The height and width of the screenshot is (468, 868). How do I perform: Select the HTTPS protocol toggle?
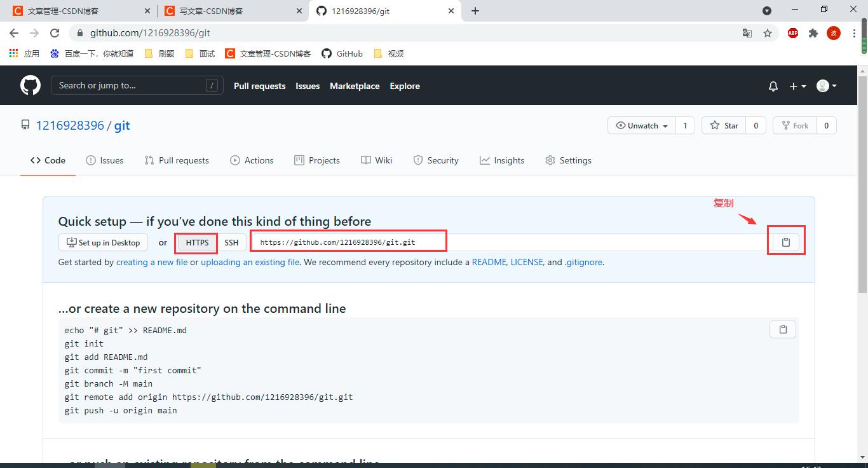[x=197, y=242]
